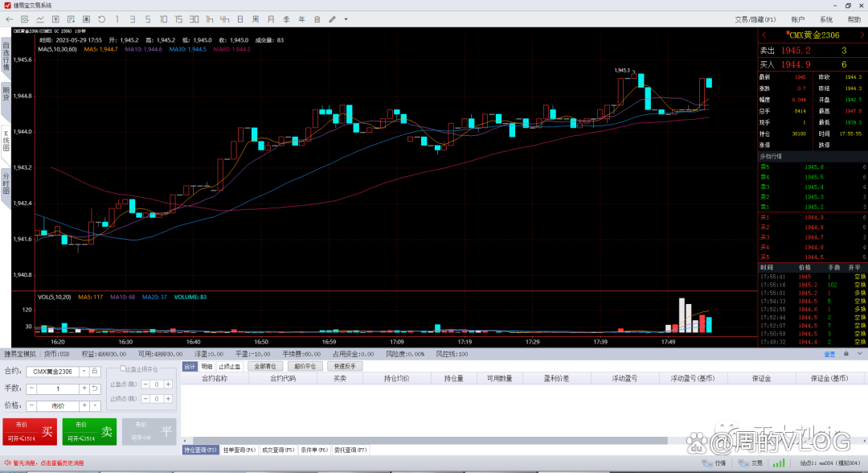Increase 价格 price value
This screenshot has width=868, height=473.
click(84, 406)
